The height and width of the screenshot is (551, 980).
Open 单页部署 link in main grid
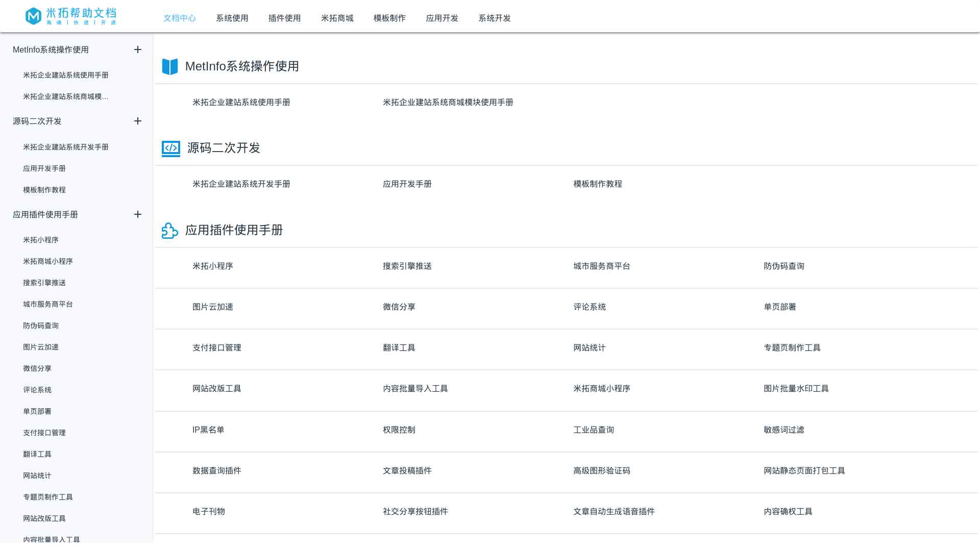[780, 307]
